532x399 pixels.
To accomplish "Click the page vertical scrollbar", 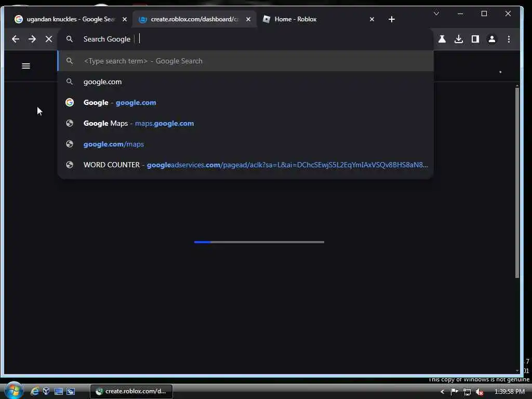I will tap(517, 183).
